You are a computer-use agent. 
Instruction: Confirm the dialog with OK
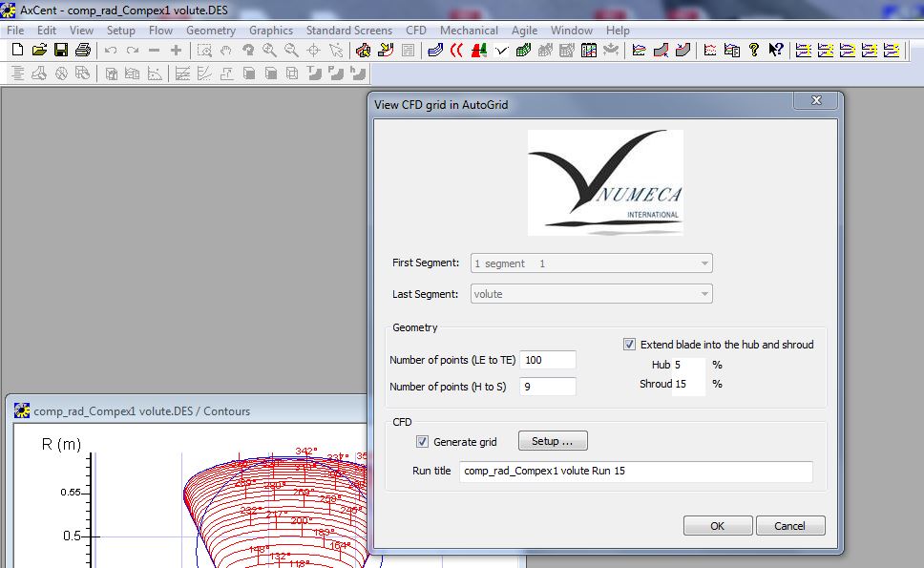[717, 526]
